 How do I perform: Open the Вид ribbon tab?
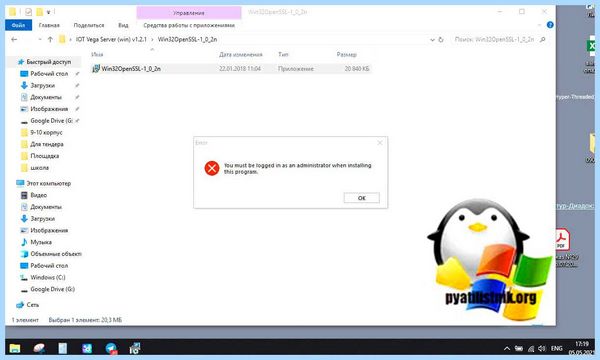(123, 25)
